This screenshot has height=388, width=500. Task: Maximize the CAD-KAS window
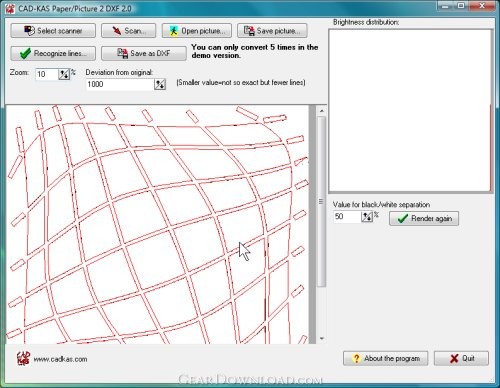[462, 6]
